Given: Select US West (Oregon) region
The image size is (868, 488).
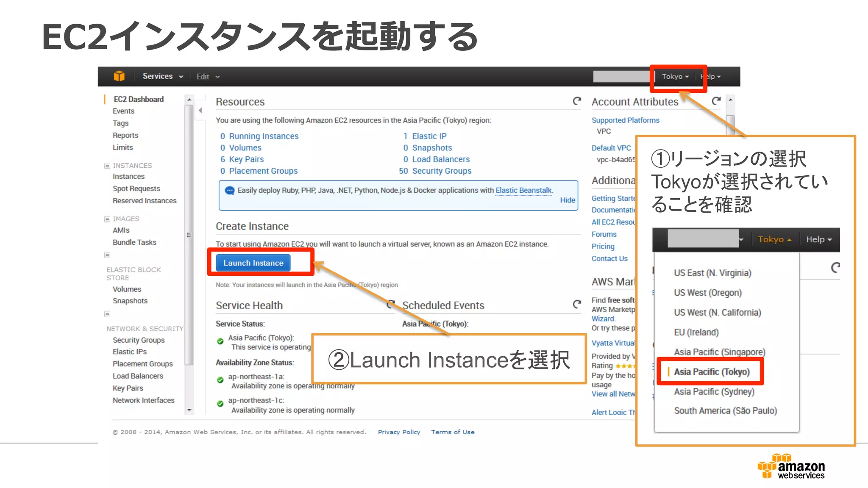Looking at the screenshot, I should point(708,293).
